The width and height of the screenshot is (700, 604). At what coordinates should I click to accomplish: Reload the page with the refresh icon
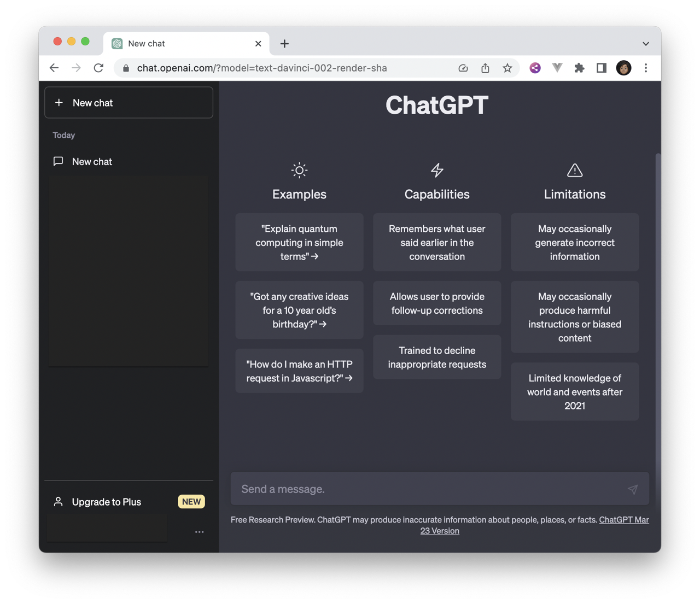click(x=98, y=68)
